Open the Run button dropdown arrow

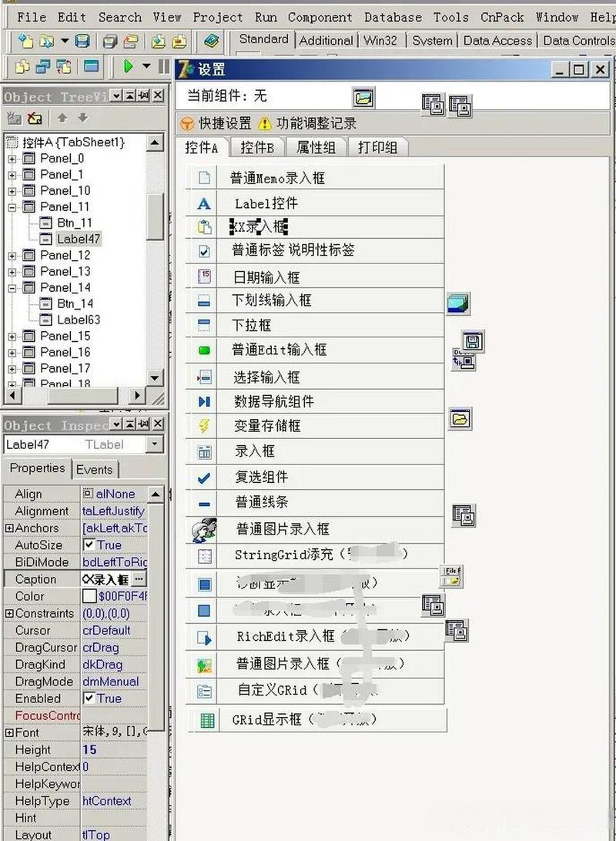pyautogui.click(x=146, y=66)
